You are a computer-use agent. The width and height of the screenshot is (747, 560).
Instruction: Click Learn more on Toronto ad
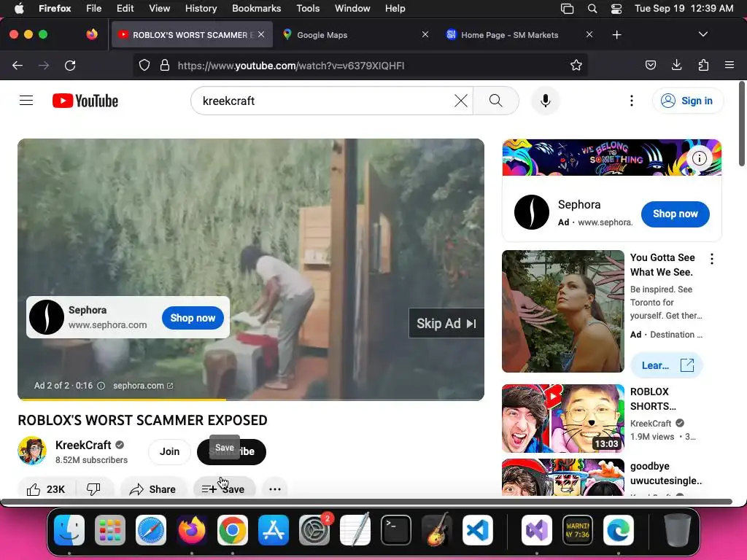pyautogui.click(x=667, y=365)
